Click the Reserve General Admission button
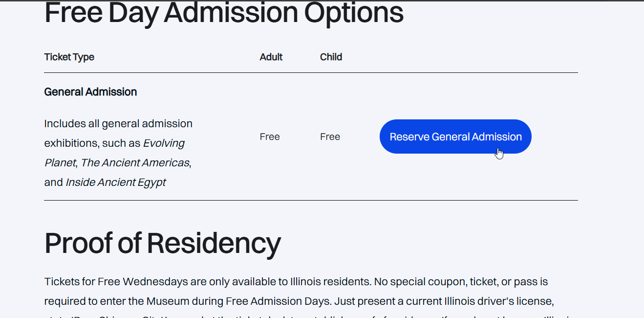This screenshot has height=318, width=644. (455, 136)
